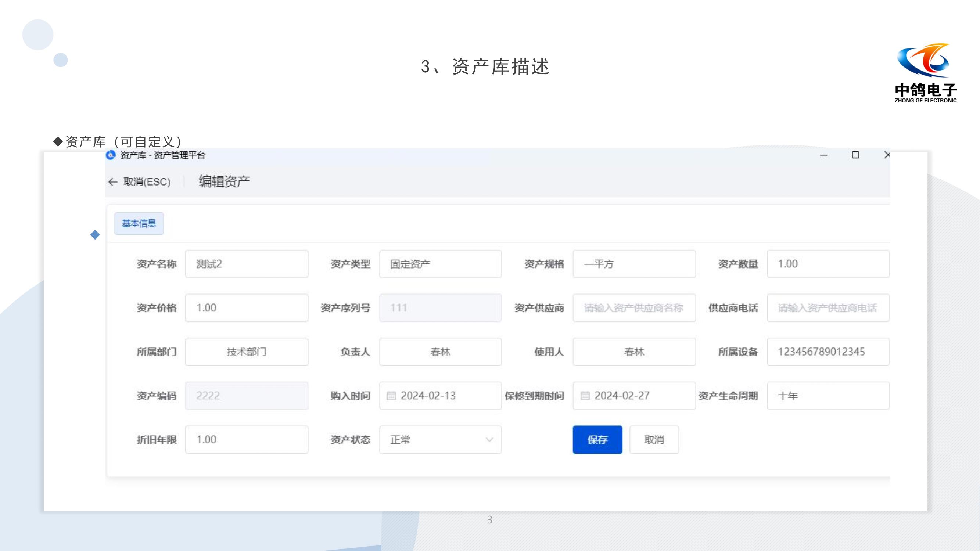980x551 pixels.
Task: Click the 资产状态 label text
Action: [x=351, y=440]
